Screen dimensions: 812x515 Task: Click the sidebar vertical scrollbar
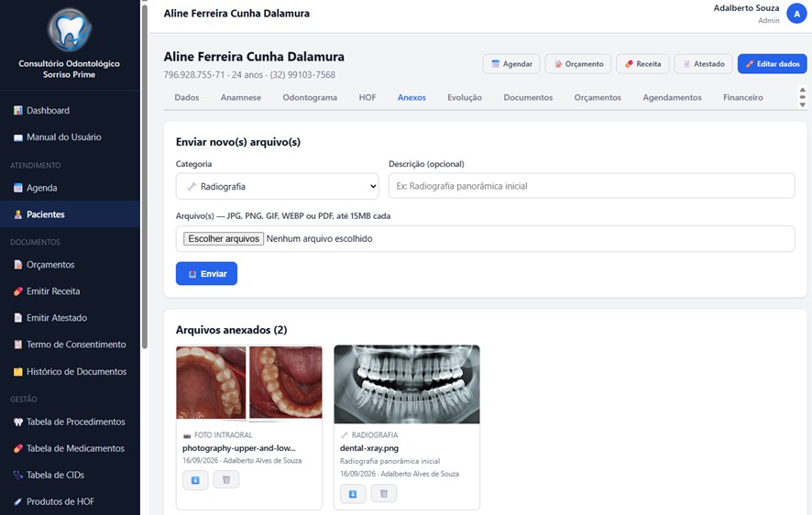pos(145,176)
